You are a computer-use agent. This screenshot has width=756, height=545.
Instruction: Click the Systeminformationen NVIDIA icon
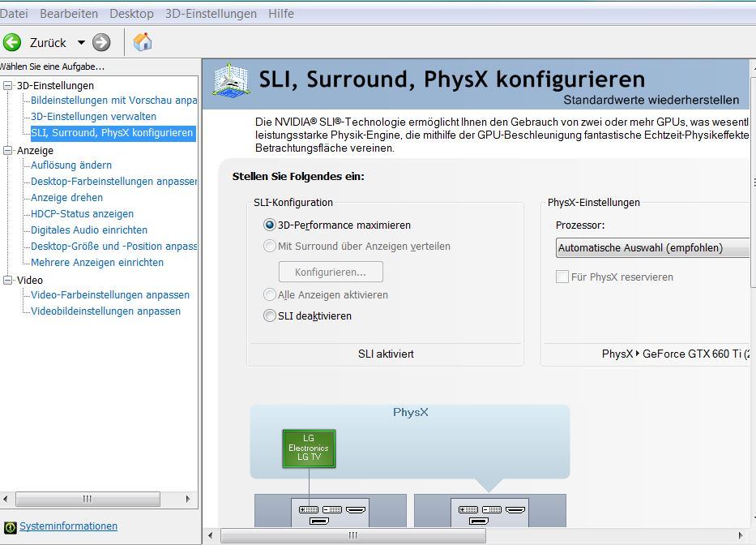pyautogui.click(x=10, y=528)
